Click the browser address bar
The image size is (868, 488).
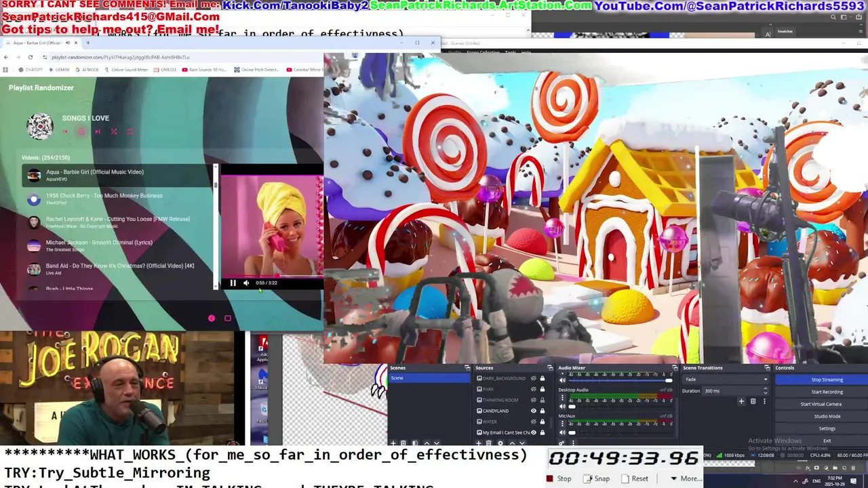pyautogui.click(x=183, y=57)
